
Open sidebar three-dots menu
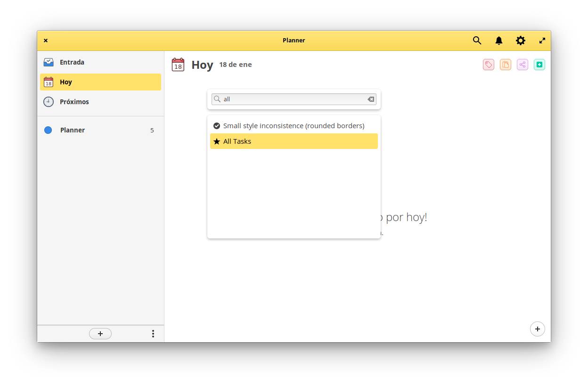[x=153, y=334]
